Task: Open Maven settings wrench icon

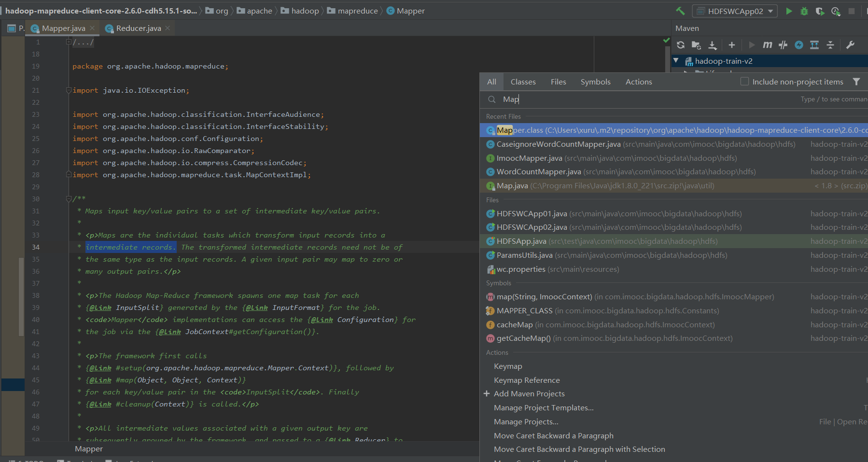Action: pos(851,45)
